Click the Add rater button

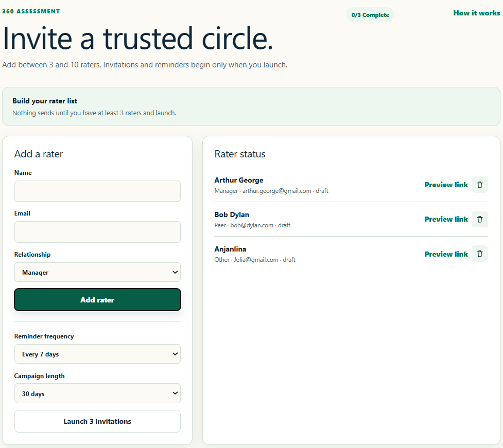click(x=97, y=300)
